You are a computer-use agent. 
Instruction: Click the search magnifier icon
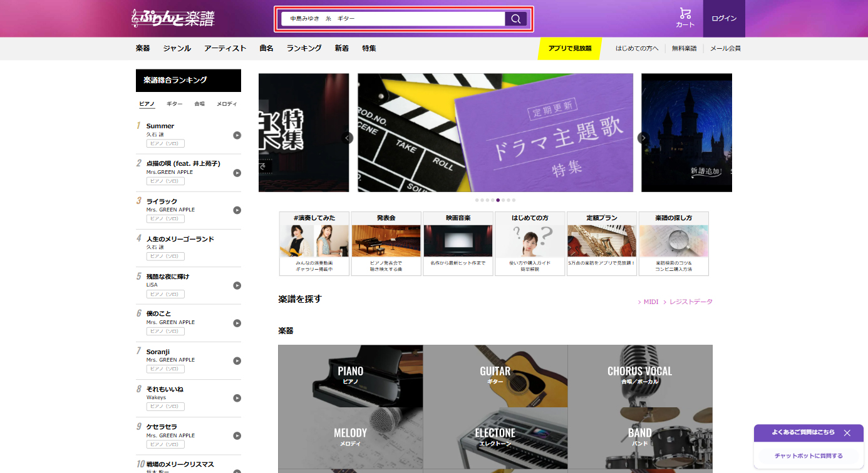pos(515,18)
